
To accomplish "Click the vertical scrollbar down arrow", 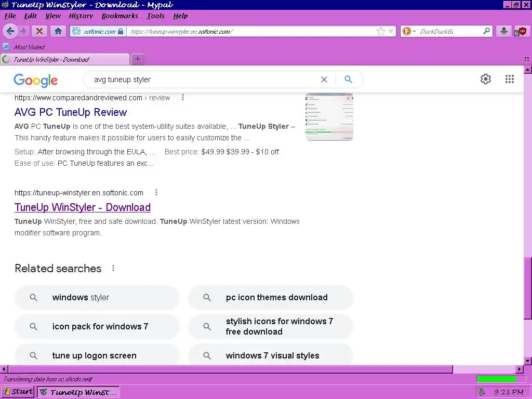I will coord(528,361).
